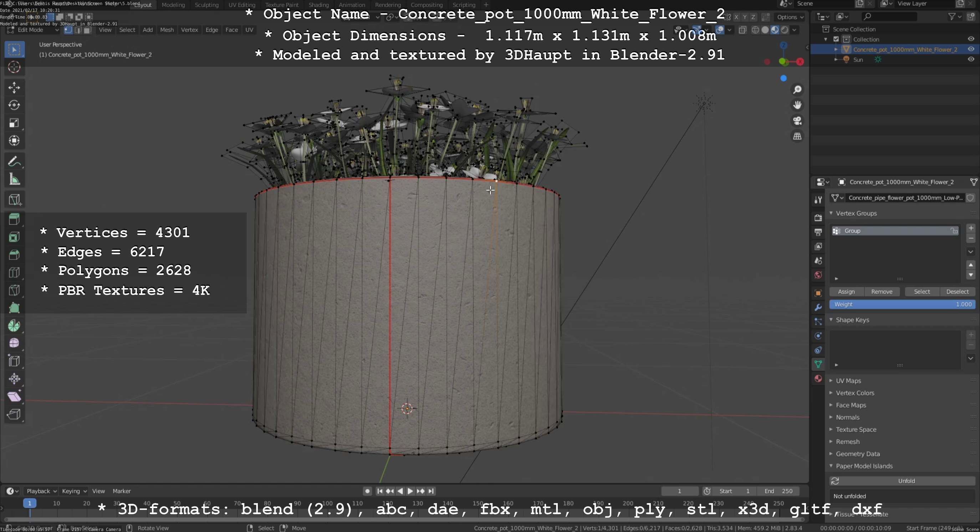Select the Shear tool
The width and height of the screenshot is (980, 532).
(15, 396)
